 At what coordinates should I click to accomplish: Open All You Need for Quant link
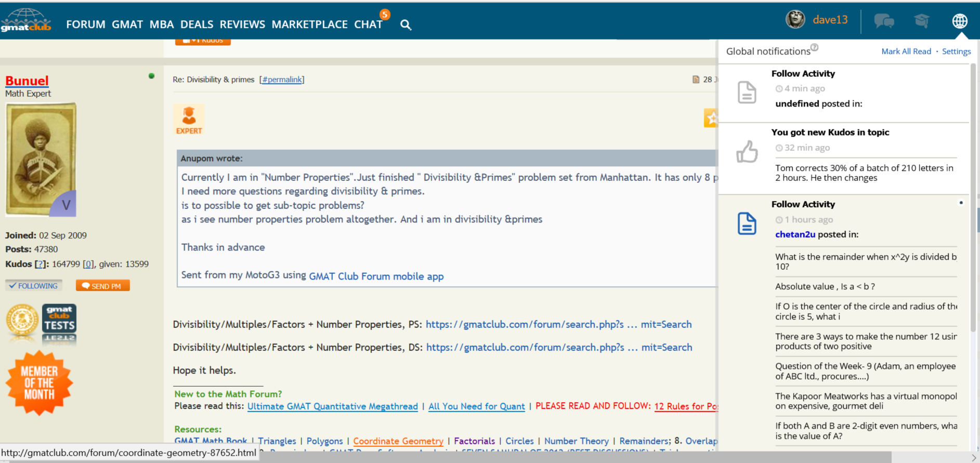pos(477,406)
